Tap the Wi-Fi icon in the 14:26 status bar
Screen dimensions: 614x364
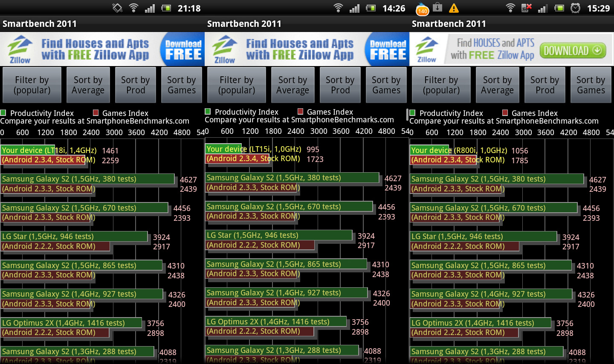339,8
